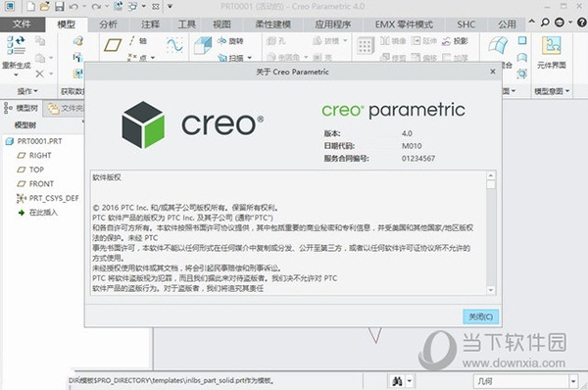Switch to the Model (模型) tab
588x390 pixels.
click(67, 24)
